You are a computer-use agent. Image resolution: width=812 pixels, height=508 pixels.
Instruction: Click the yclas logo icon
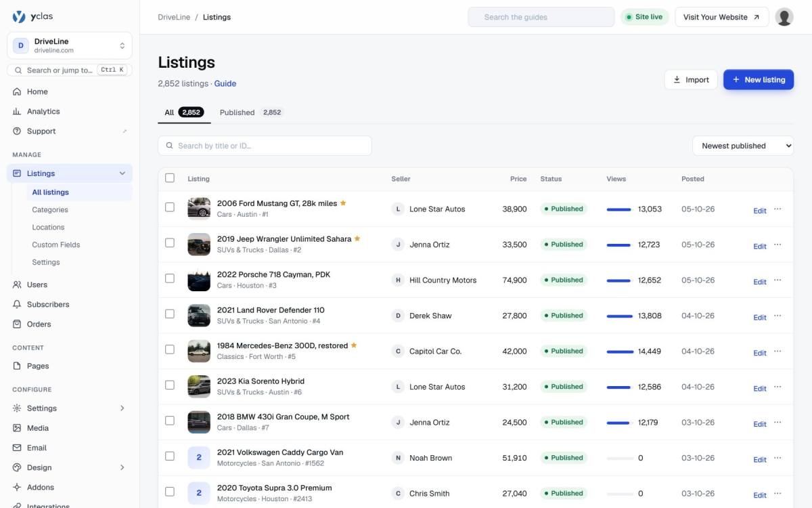19,17
